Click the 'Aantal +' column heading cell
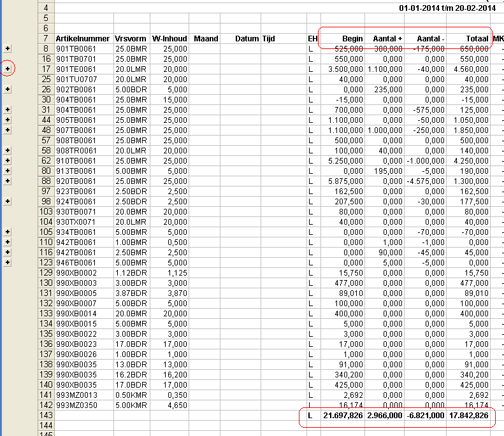This screenshot has width=504, height=436. tap(384, 39)
